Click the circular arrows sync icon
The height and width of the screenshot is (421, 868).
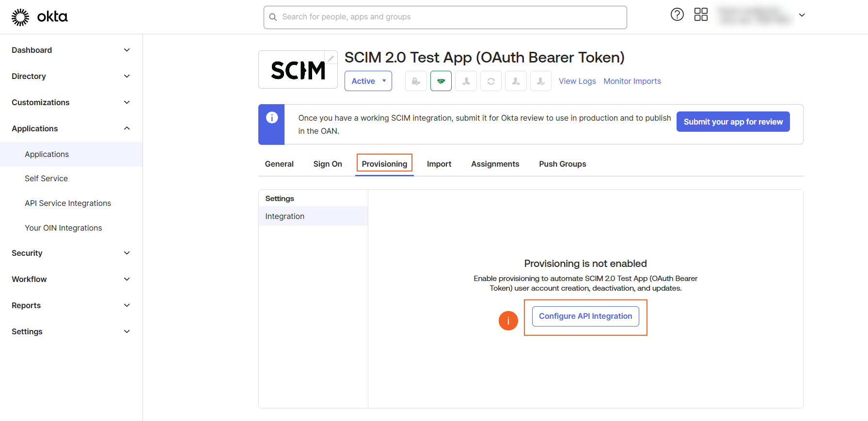click(x=490, y=81)
